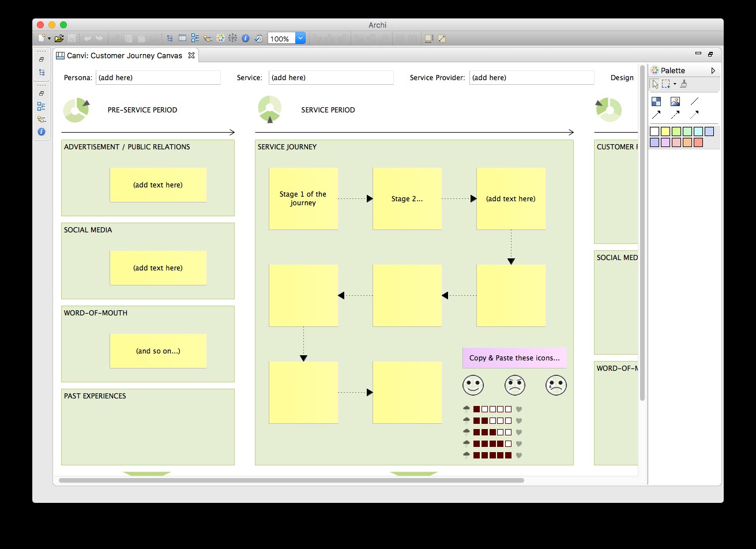
Task: Select the Marquee selection tool in the Palette
Action: pos(666,84)
